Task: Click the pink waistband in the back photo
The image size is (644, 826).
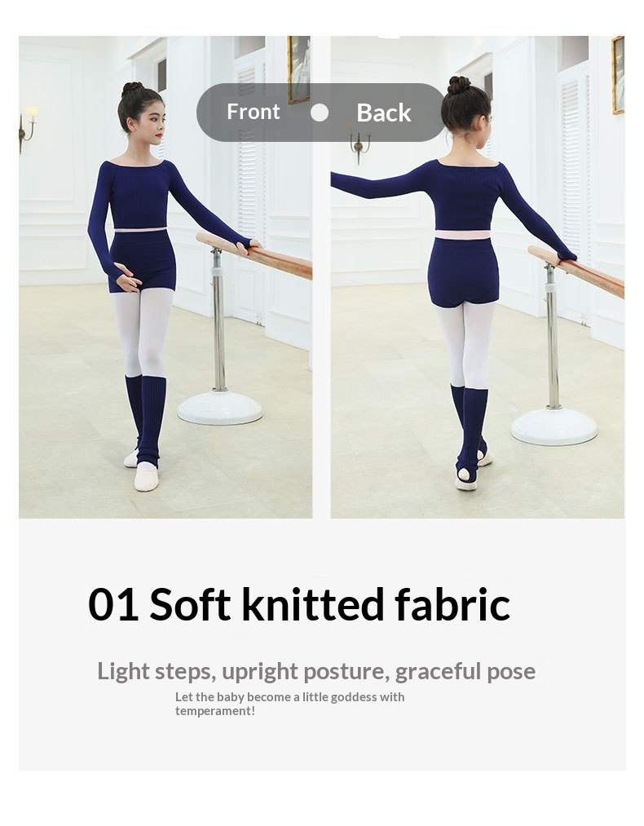Action: coord(463,234)
